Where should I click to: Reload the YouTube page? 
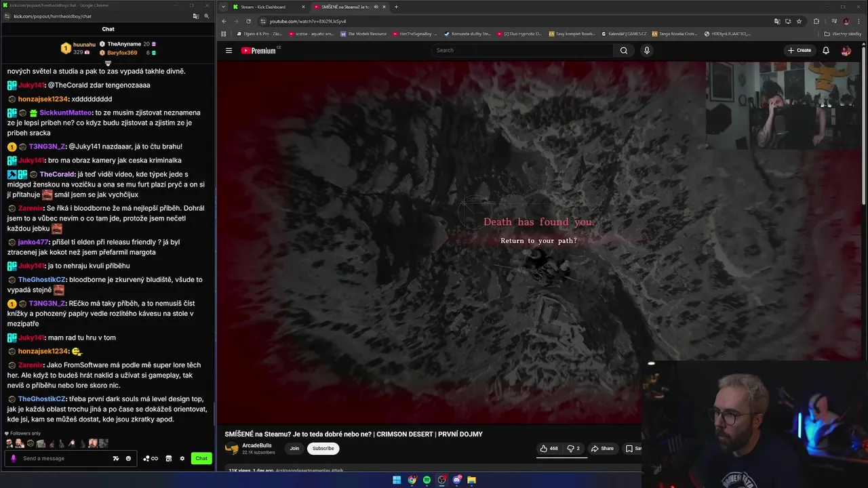[248, 21]
